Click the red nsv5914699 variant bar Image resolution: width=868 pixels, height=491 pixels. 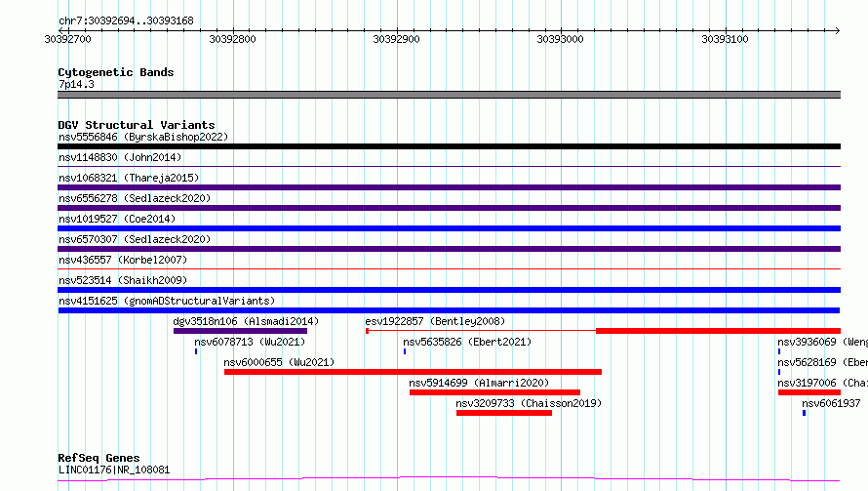click(494, 392)
